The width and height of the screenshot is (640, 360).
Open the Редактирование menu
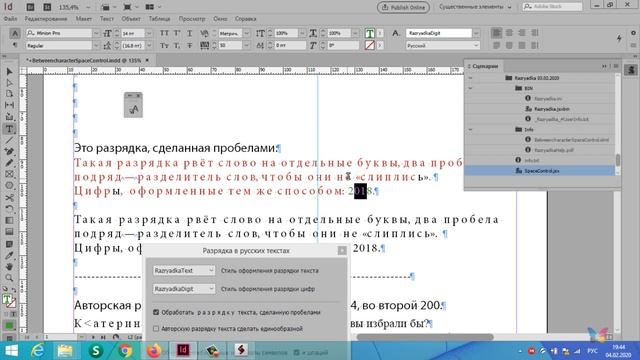[x=46, y=19]
